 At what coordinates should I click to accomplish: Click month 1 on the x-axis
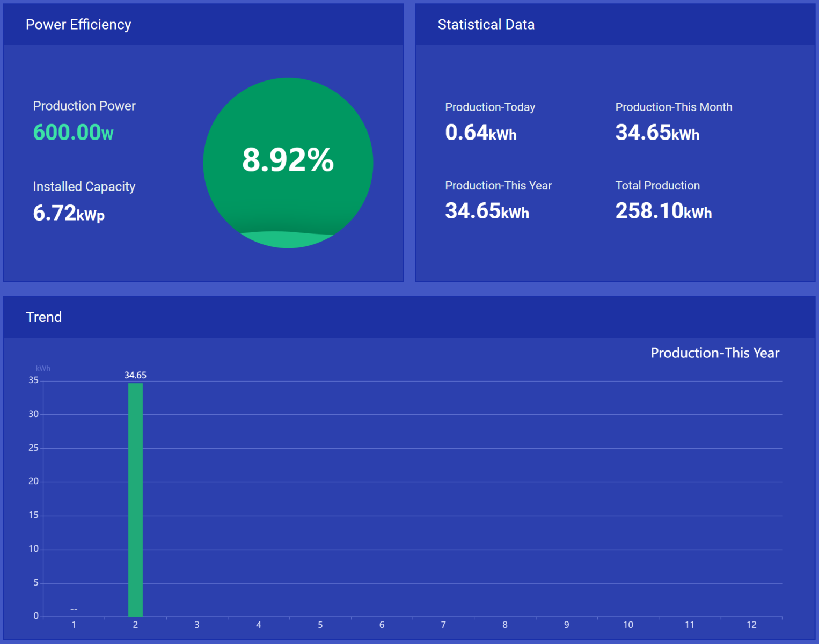tap(74, 625)
